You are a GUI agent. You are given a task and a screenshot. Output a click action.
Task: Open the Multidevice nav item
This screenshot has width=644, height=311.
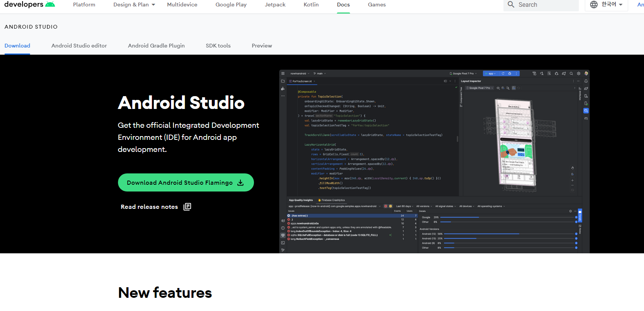coord(182,5)
